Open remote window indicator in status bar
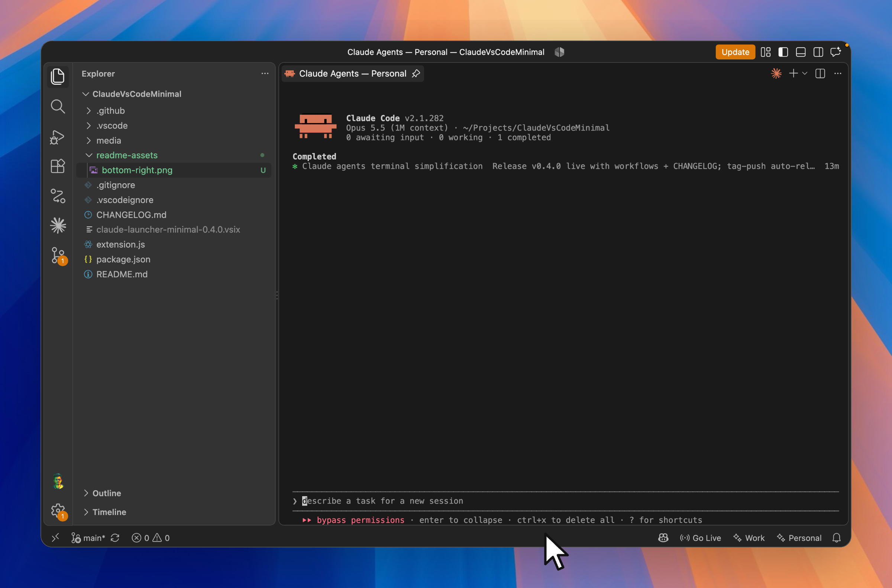The image size is (892, 588). (55, 538)
